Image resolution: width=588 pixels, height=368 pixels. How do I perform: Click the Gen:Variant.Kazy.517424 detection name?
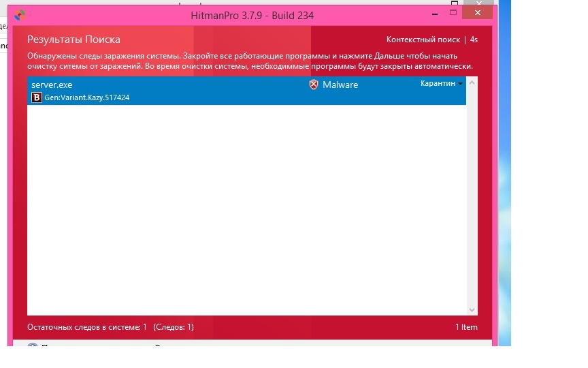[x=87, y=97]
